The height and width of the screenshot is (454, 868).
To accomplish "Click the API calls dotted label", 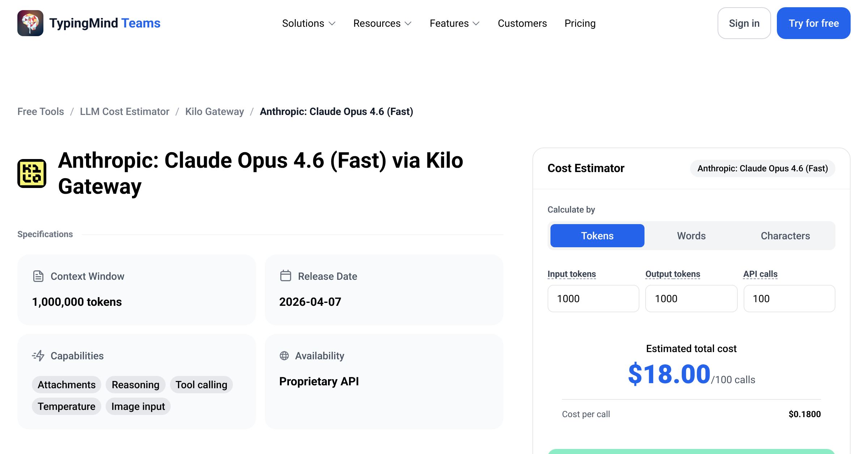I will tap(760, 274).
